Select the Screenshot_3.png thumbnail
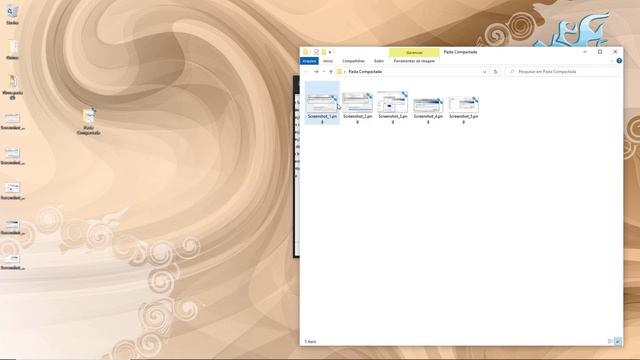This screenshot has width=640, height=360. [393, 102]
